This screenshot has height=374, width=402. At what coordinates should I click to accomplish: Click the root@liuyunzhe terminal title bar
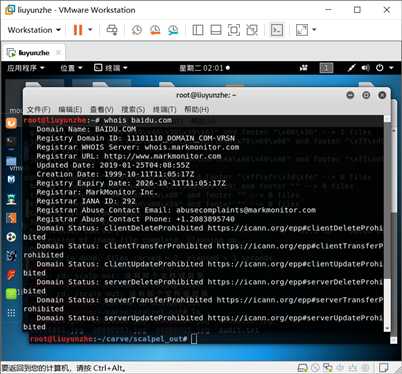pyautogui.click(x=206, y=95)
